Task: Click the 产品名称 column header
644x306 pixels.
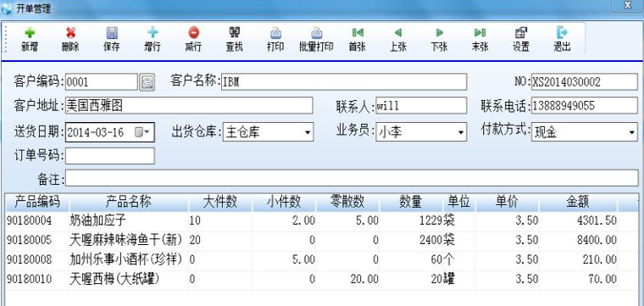Action: (129, 202)
